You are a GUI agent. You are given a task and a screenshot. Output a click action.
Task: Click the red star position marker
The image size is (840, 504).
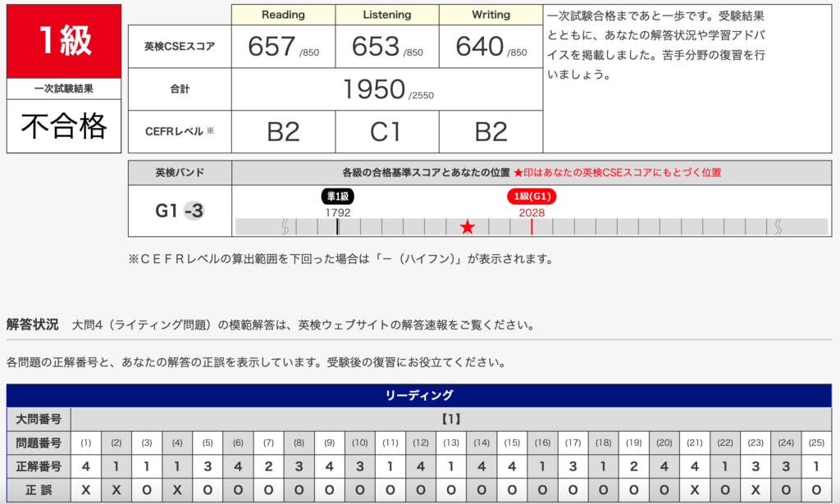[x=467, y=227]
